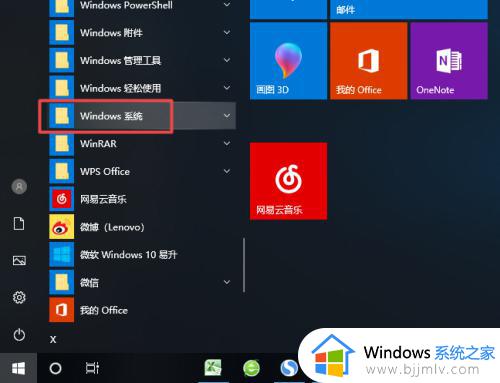
Task: Click the Windows 轻松使用 folder icon
Action: click(62, 88)
